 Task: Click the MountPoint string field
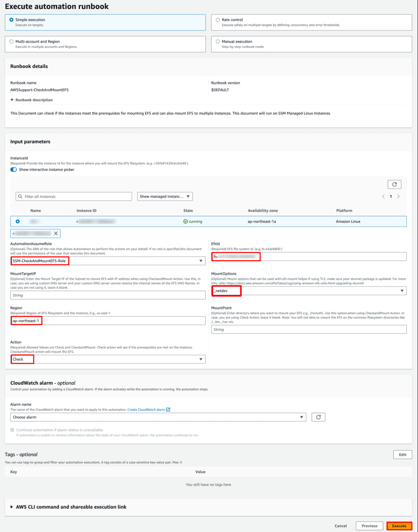pos(309,330)
